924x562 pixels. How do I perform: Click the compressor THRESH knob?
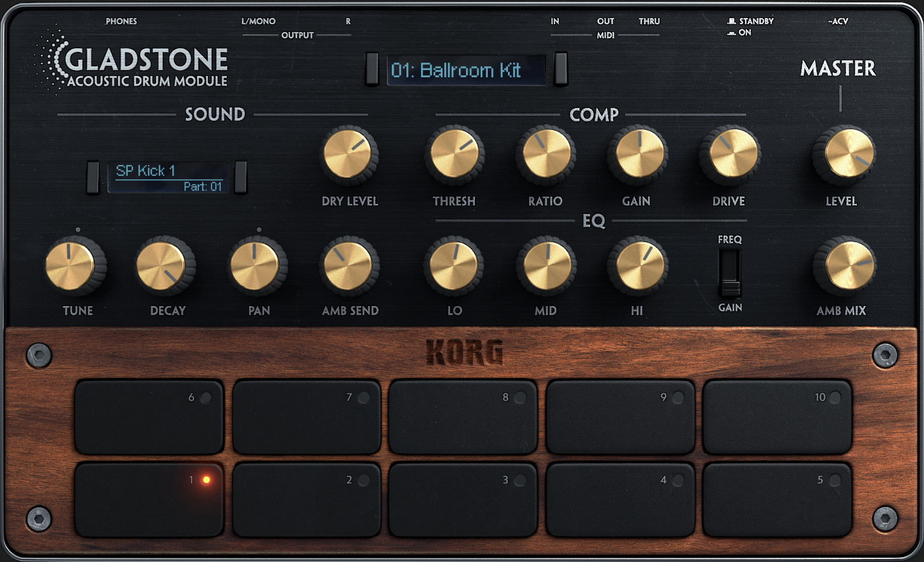(x=454, y=154)
